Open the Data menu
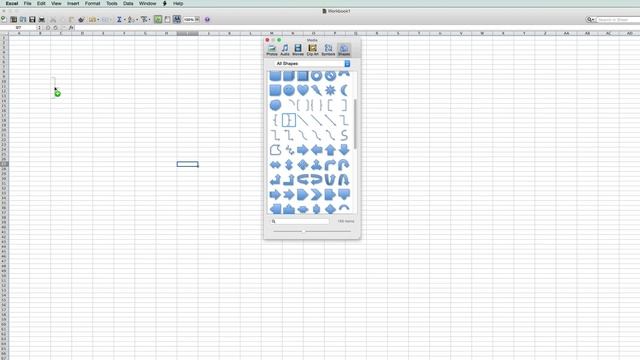The width and height of the screenshot is (640, 360). pos(128,3)
